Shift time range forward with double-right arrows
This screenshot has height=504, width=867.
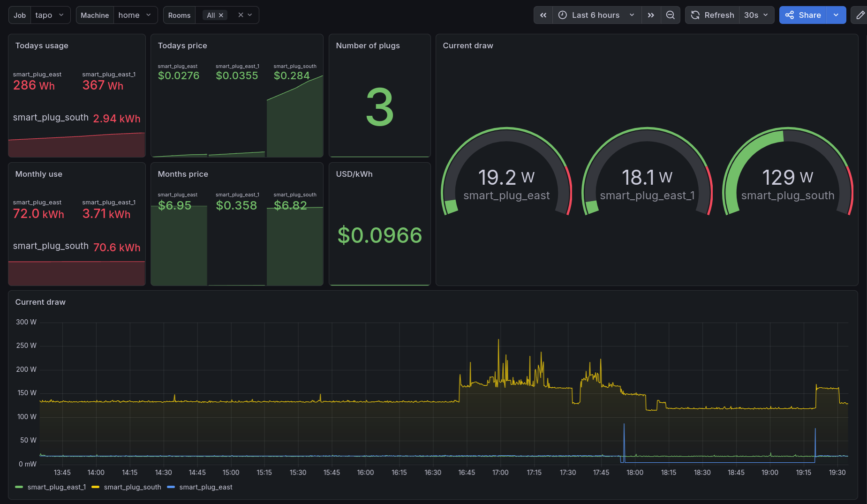coord(651,15)
